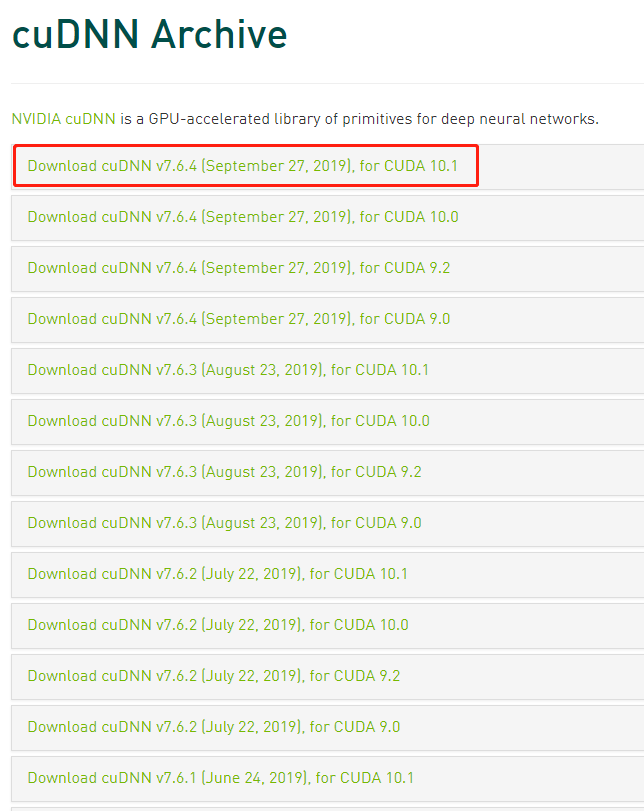Open the NVIDIA cuDNN link
The image size is (644, 811).
click(63, 119)
